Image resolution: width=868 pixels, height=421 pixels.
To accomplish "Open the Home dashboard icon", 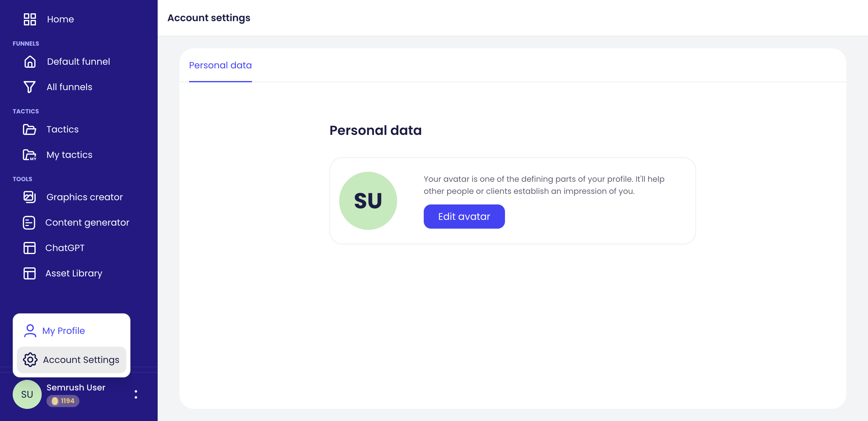I will (30, 19).
